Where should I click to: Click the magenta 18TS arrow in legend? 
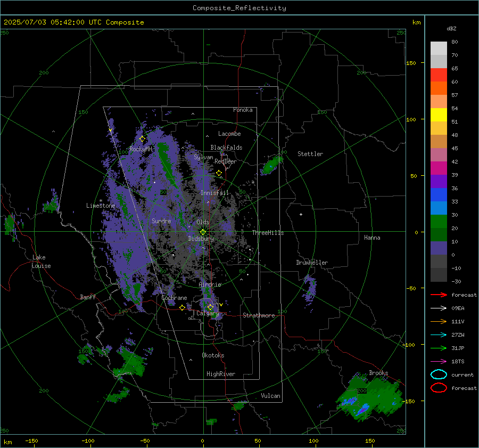tap(439, 362)
